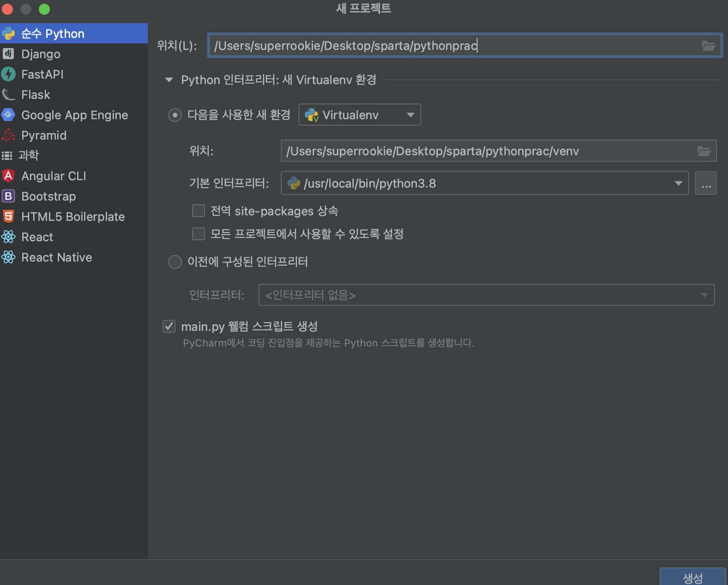This screenshot has height=585, width=728.
Task: Click the Virtualenv python icon in dropdown
Action: click(312, 115)
